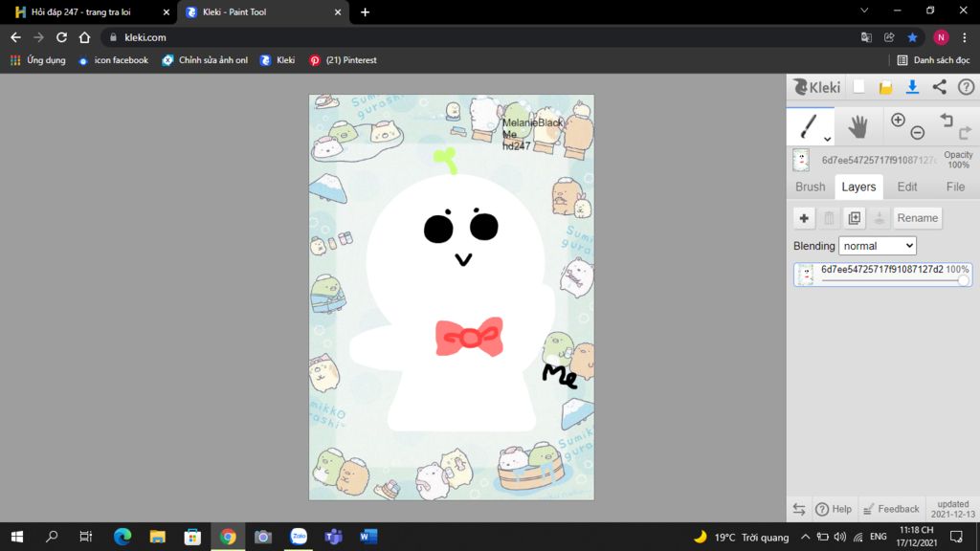Viewport: 980px width, 551px height.
Task: Go back in browser history
Action: (15, 37)
